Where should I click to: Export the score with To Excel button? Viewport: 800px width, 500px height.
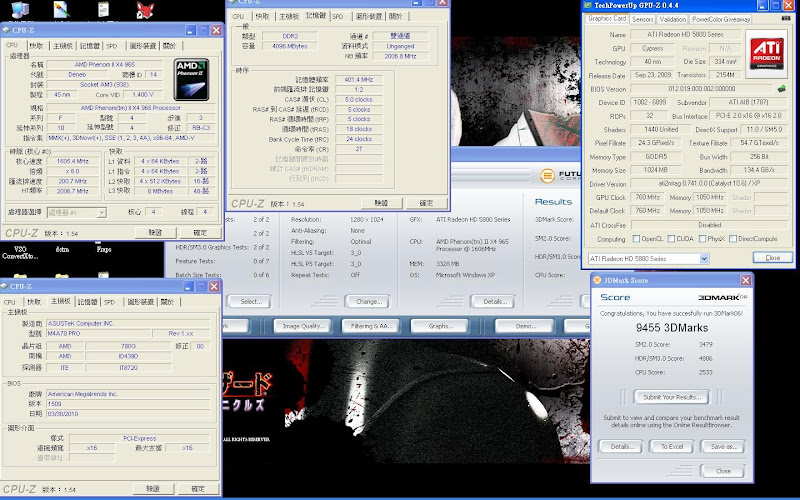(x=672, y=446)
